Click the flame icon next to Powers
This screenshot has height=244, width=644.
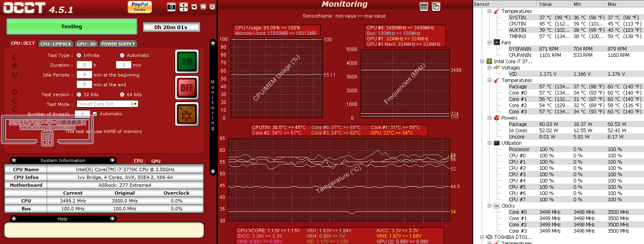point(497,118)
